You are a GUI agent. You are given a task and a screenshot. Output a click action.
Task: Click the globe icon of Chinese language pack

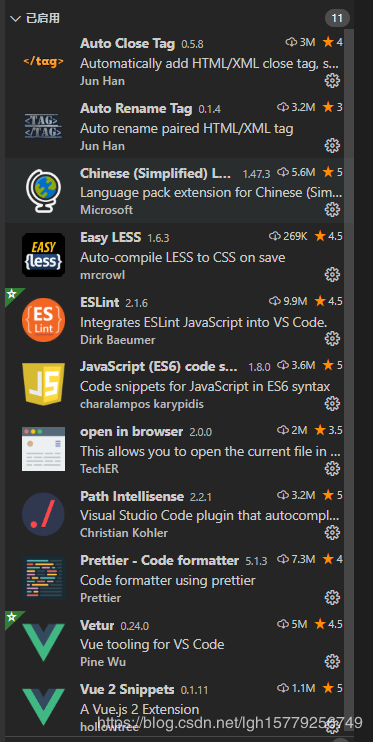43,191
